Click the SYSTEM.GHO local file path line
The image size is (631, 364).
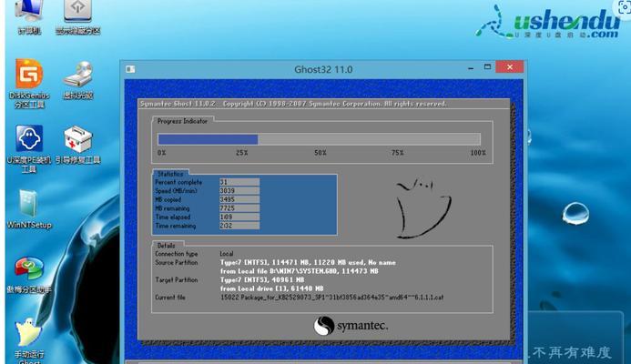pyautogui.click(x=299, y=271)
